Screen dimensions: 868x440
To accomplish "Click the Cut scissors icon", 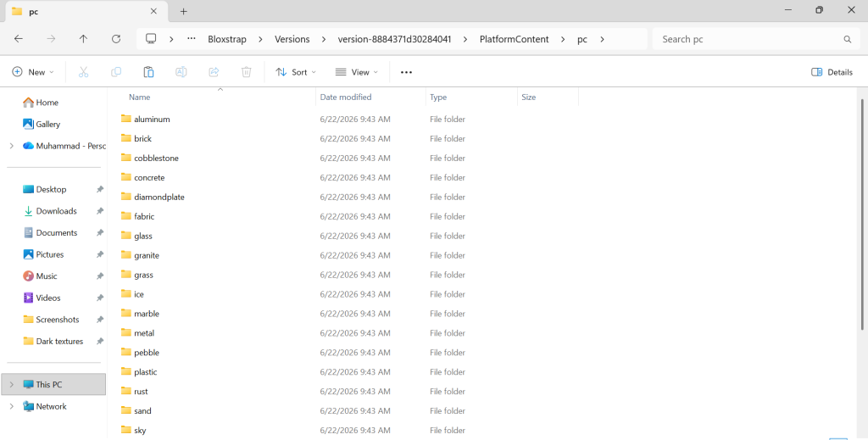I will pos(84,72).
